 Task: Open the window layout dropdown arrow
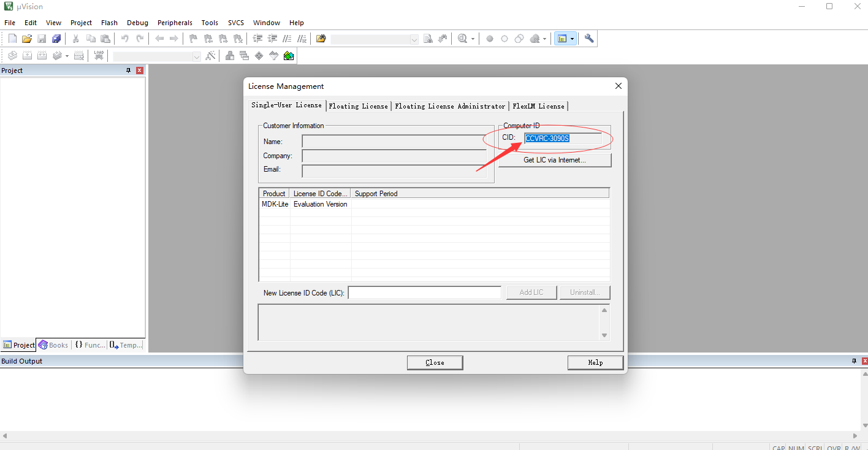[x=573, y=39]
